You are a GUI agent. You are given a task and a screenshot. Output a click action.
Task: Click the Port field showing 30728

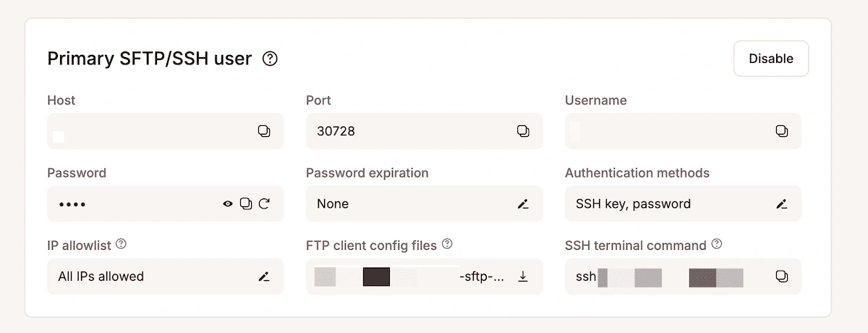pyautogui.click(x=405, y=131)
